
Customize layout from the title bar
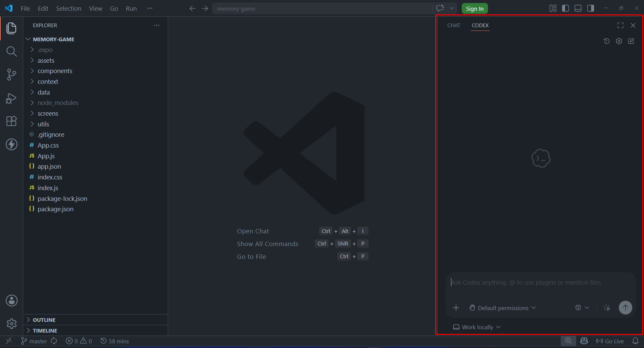[553, 8]
